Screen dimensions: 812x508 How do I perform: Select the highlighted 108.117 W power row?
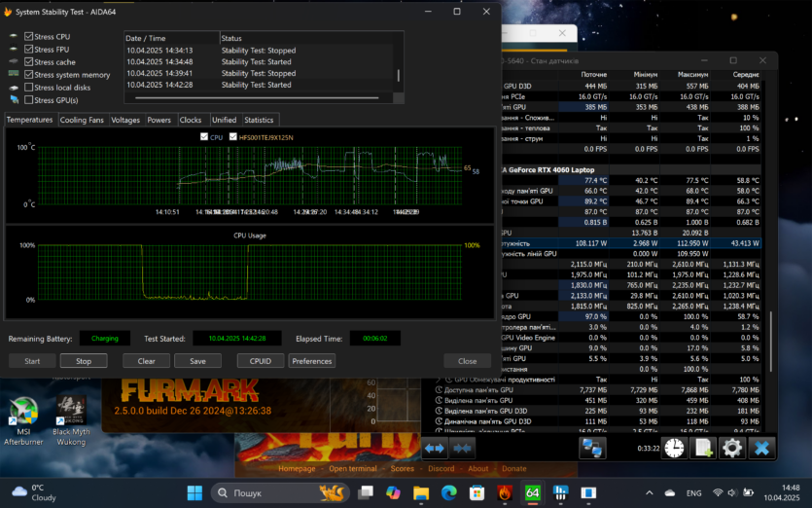631,243
